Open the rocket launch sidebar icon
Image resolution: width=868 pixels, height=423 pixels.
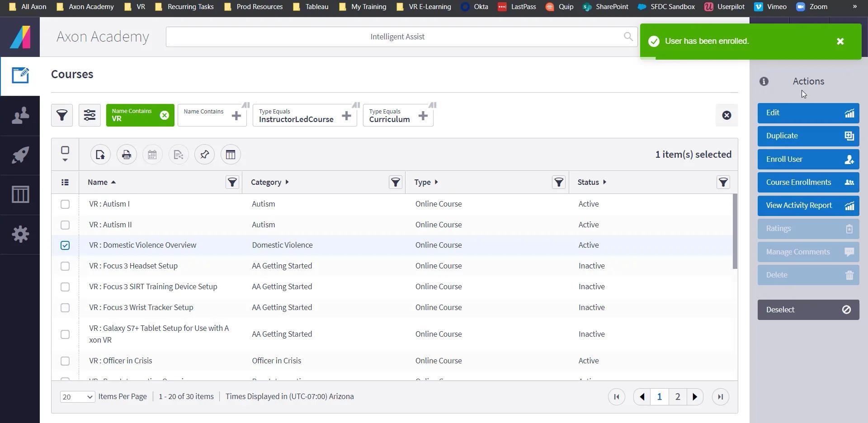[x=20, y=155]
